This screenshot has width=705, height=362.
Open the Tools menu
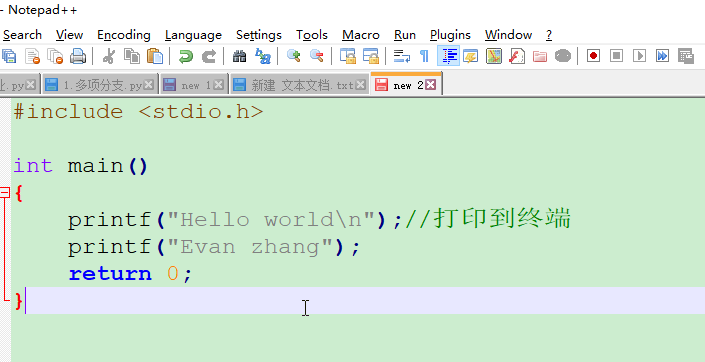(312, 35)
